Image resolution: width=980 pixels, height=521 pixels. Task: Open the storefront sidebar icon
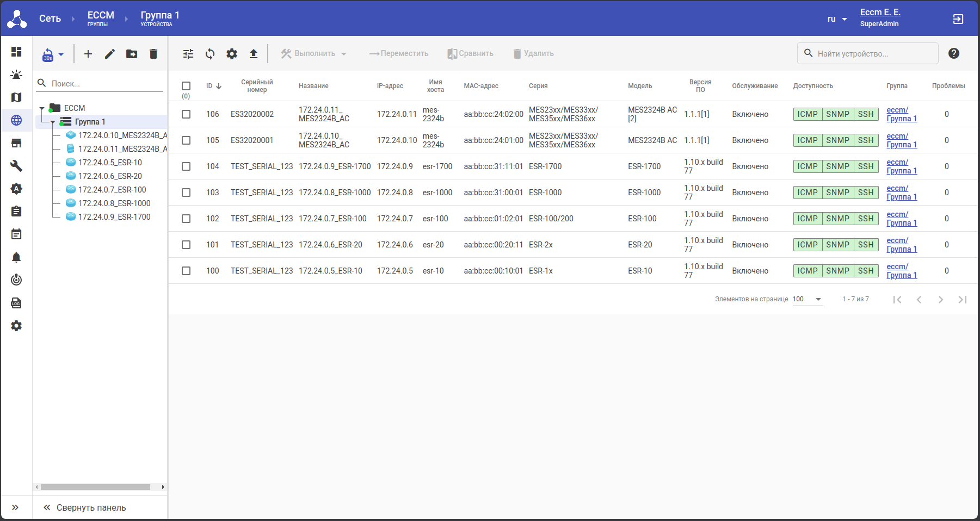(x=16, y=143)
